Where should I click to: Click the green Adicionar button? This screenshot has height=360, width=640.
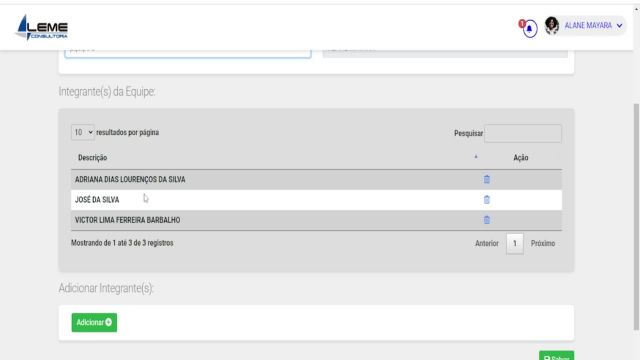click(x=94, y=322)
